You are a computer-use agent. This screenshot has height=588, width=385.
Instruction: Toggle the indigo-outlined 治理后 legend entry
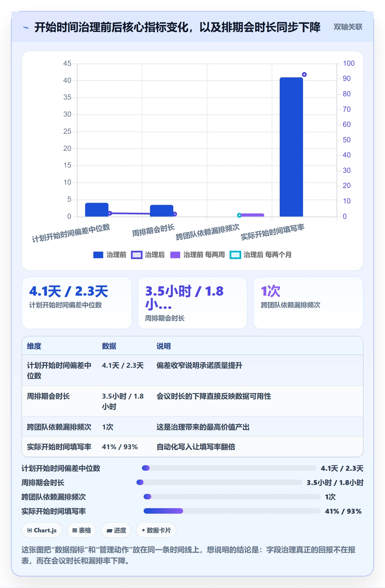[148, 255]
